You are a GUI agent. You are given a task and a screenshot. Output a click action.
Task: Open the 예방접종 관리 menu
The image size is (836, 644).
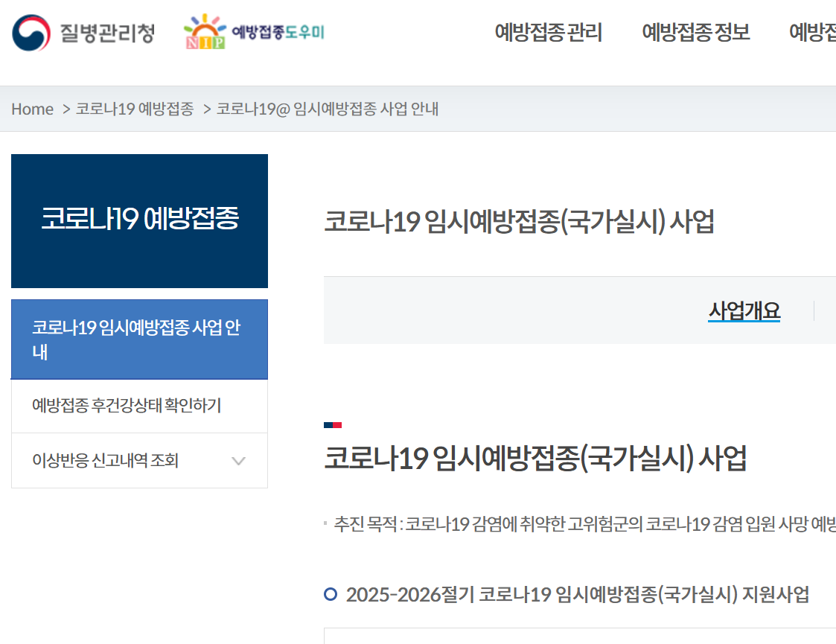(x=549, y=33)
